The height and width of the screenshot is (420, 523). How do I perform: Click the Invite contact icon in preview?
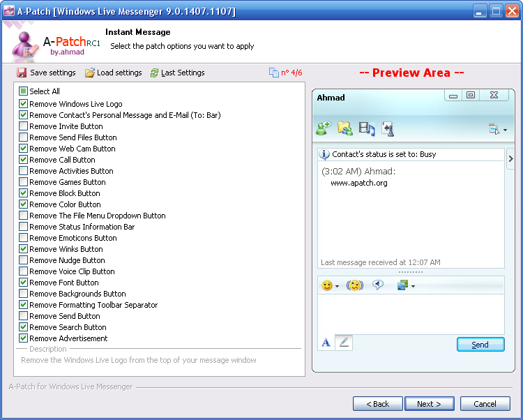(323, 128)
